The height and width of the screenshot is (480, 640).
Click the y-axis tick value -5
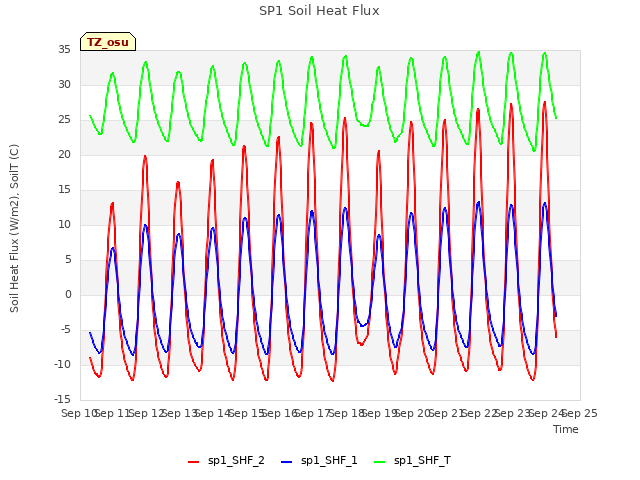pyautogui.click(x=65, y=329)
